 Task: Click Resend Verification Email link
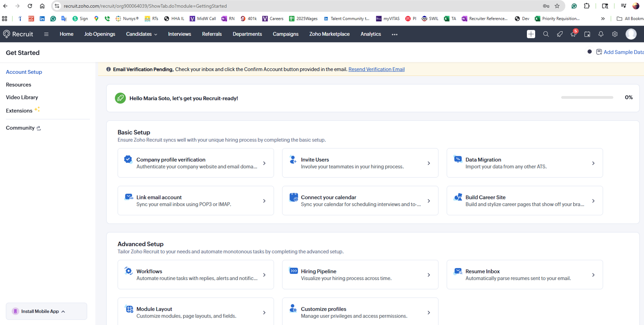click(x=376, y=69)
